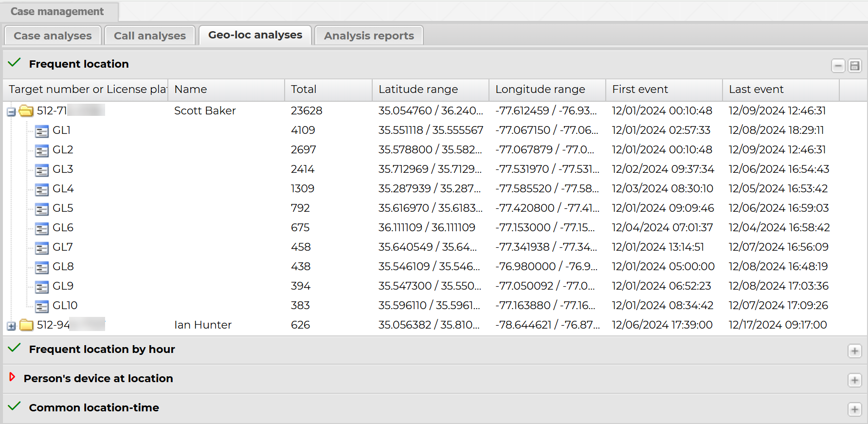
Task: Click the GL4 location record icon
Action: (x=42, y=189)
